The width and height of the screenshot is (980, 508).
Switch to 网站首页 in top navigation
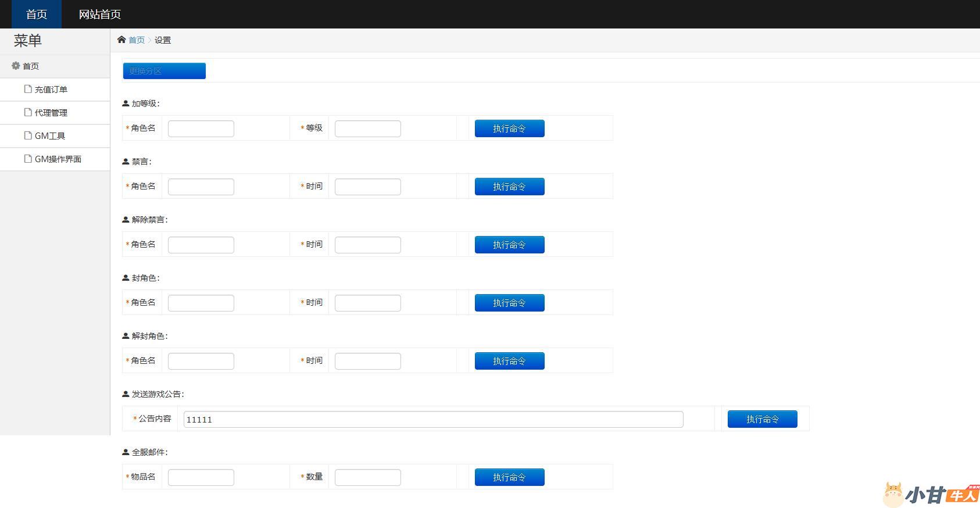(x=100, y=15)
